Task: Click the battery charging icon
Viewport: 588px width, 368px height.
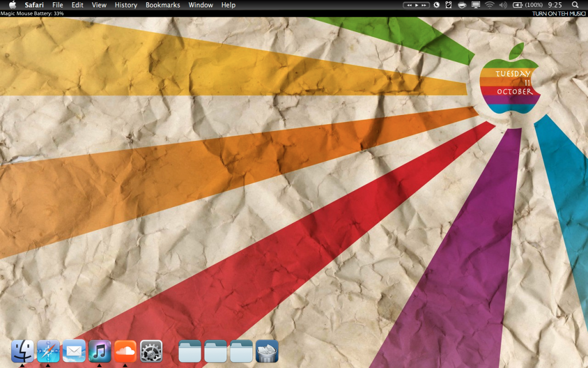Action: coord(517,5)
